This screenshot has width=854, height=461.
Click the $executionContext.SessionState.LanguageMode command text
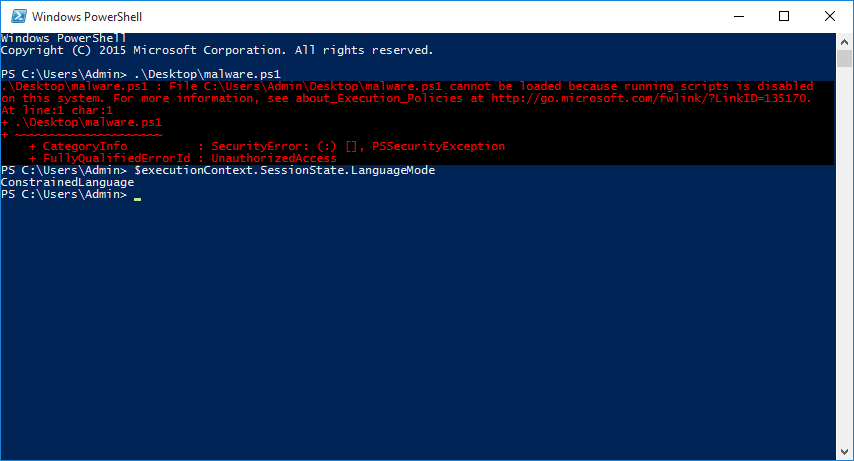click(284, 170)
